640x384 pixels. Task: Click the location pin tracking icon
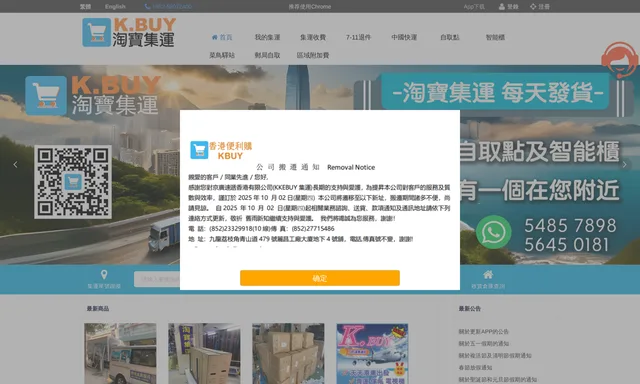click(x=104, y=275)
